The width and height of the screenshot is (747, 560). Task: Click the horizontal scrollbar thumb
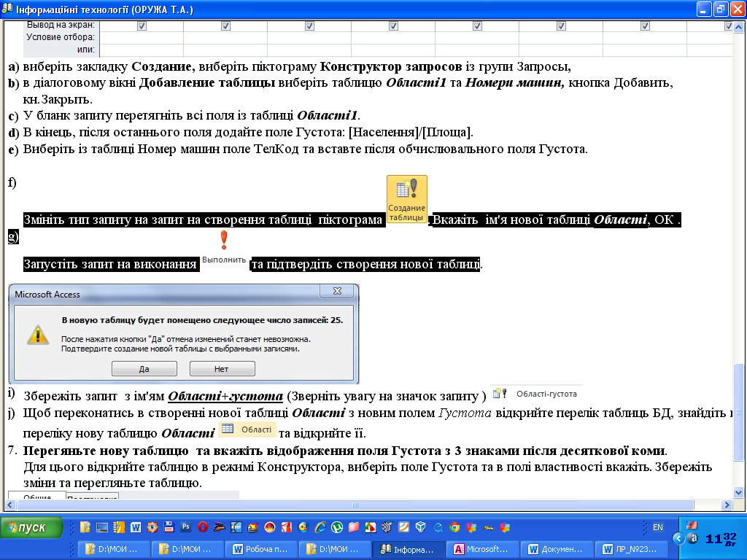pyautogui.click(x=355, y=505)
